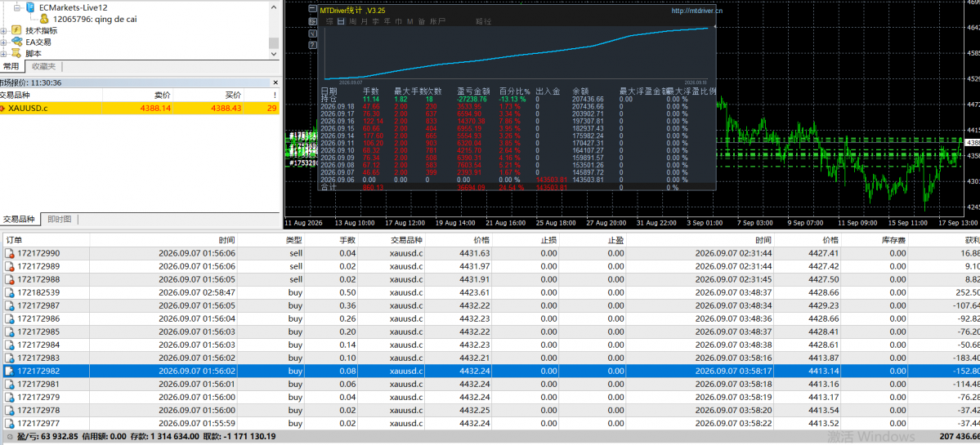Viewport: 980px width, 445px height.
Task: Expand the 技术指标 tree node
Action: [x=4, y=30]
